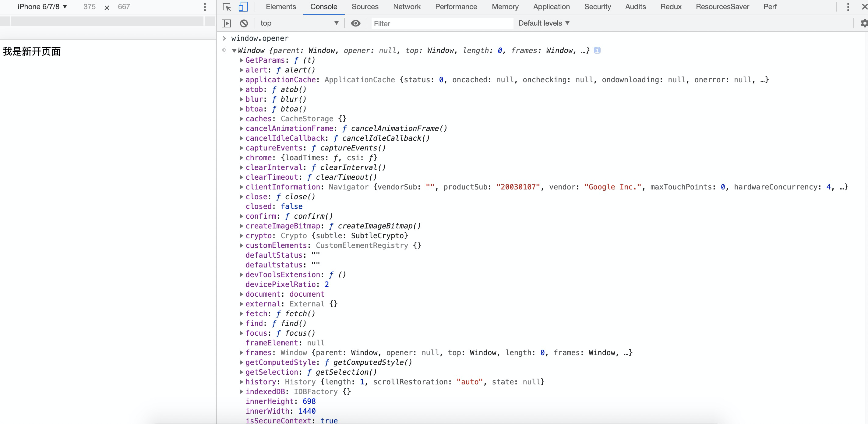
Task: Expand the alert function entry
Action: click(x=241, y=70)
